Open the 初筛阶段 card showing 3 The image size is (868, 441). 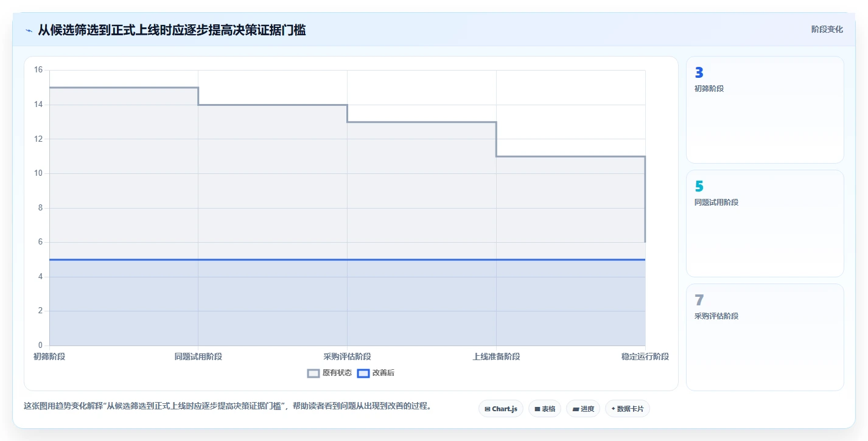765,110
